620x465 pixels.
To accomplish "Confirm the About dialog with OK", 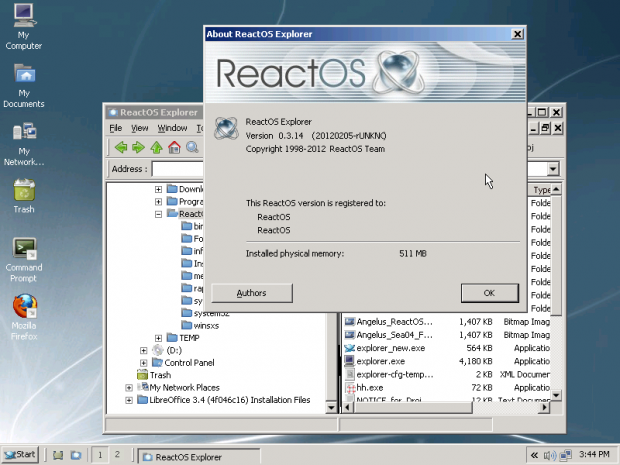I will pos(490,293).
